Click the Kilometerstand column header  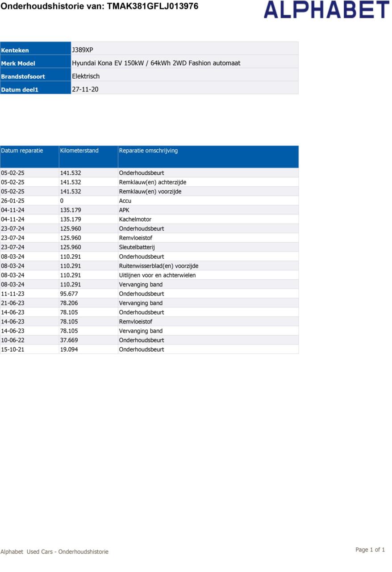tap(79, 151)
